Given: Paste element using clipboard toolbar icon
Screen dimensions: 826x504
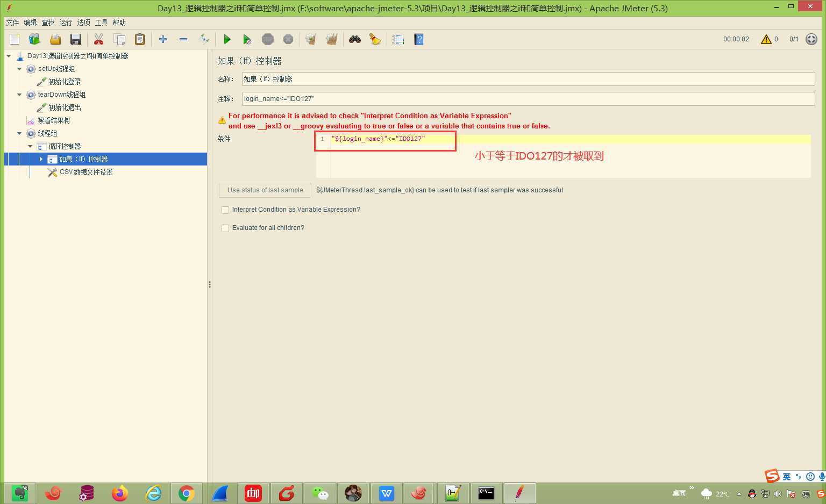Looking at the screenshot, I should pos(139,39).
